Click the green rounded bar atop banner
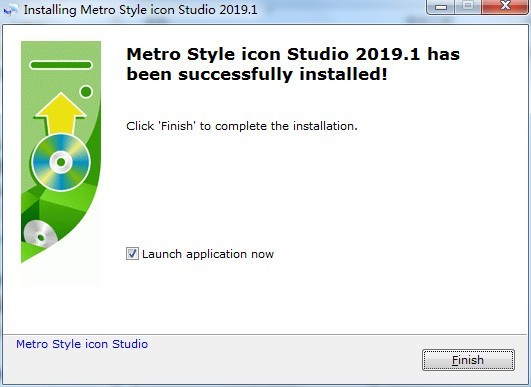 61,65
